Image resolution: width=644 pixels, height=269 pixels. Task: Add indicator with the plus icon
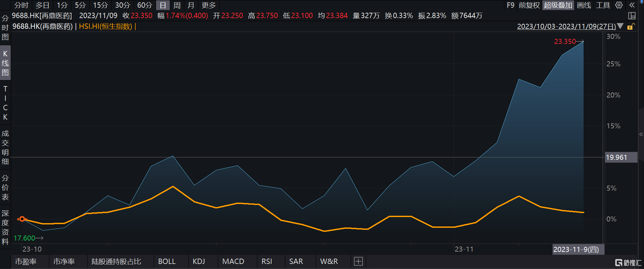pyautogui.click(x=358, y=261)
